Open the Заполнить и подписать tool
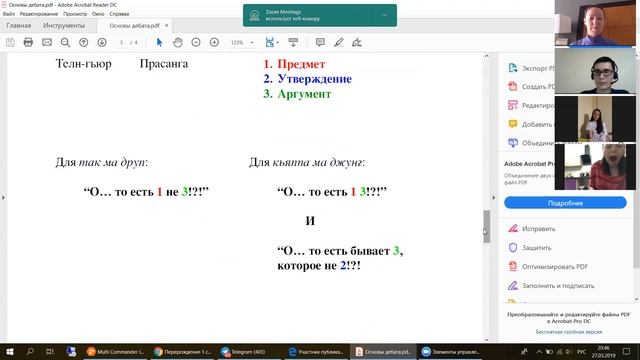 (551, 286)
